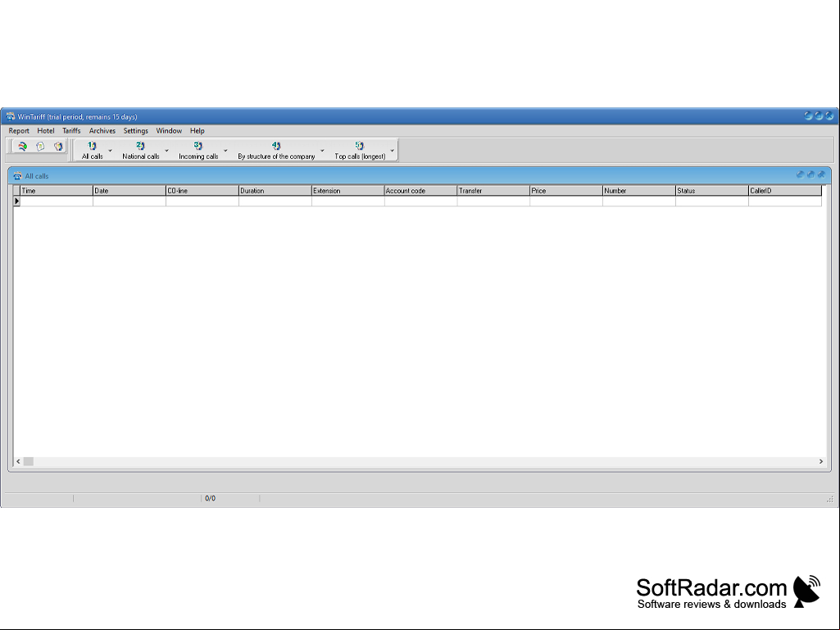The height and width of the screenshot is (630, 840).
Task: Expand By structure of the company dropdown arrow
Action: 322,151
